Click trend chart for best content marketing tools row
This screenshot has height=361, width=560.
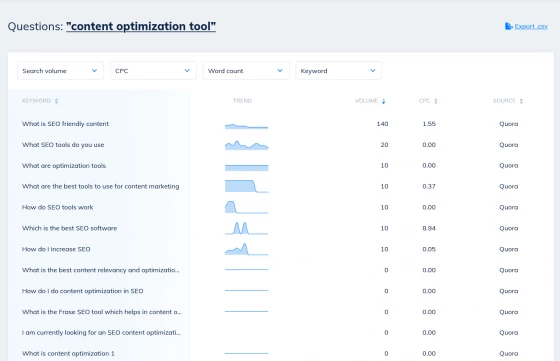[246, 186]
